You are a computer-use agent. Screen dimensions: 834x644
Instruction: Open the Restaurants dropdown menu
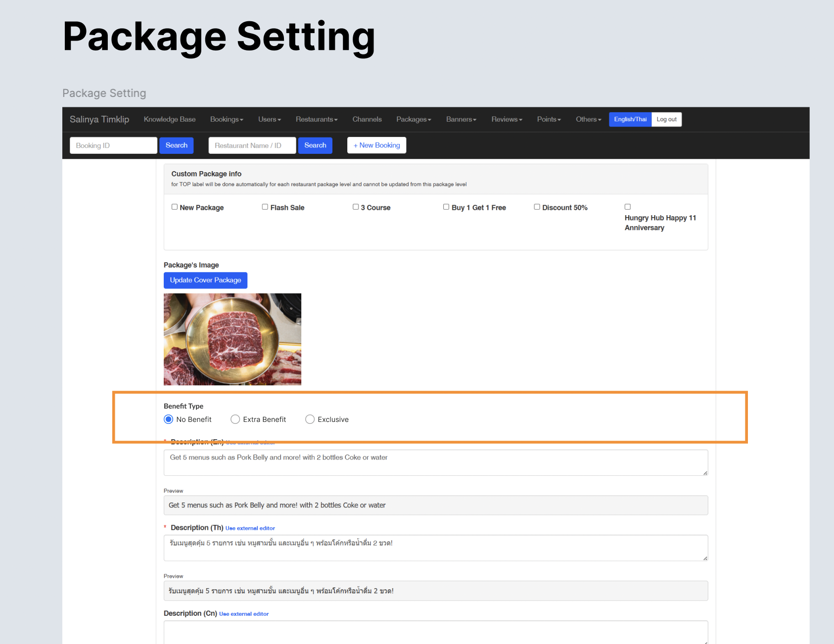(317, 119)
